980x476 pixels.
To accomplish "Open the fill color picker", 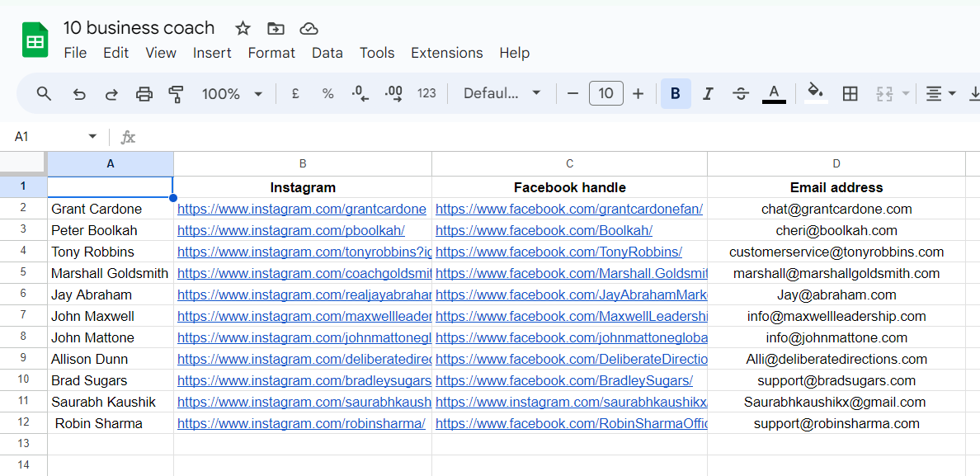I will [816, 93].
